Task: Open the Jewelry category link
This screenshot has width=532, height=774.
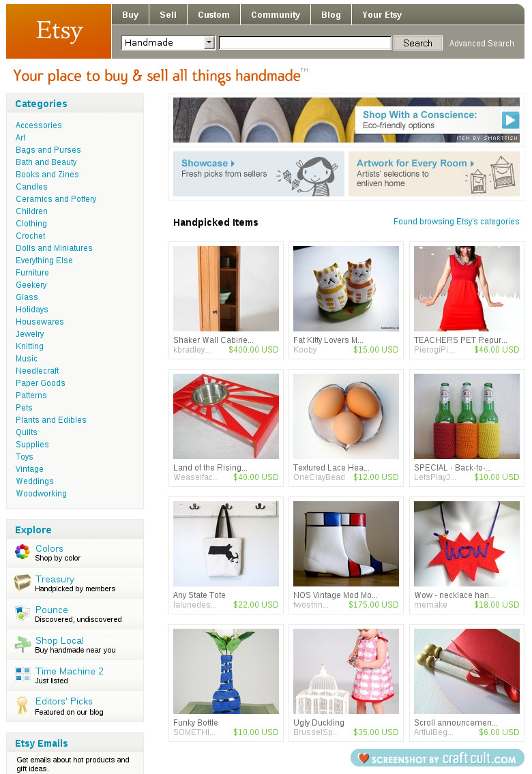Action: (29, 334)
